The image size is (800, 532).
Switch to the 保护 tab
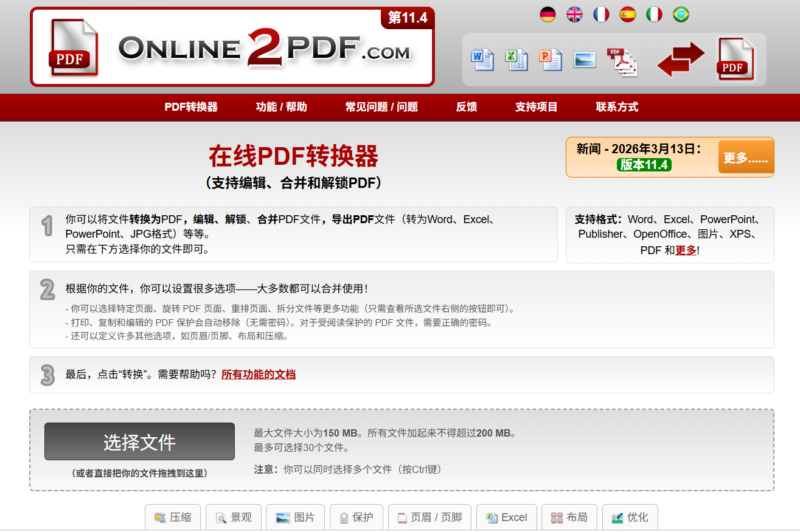click(357, 517)
